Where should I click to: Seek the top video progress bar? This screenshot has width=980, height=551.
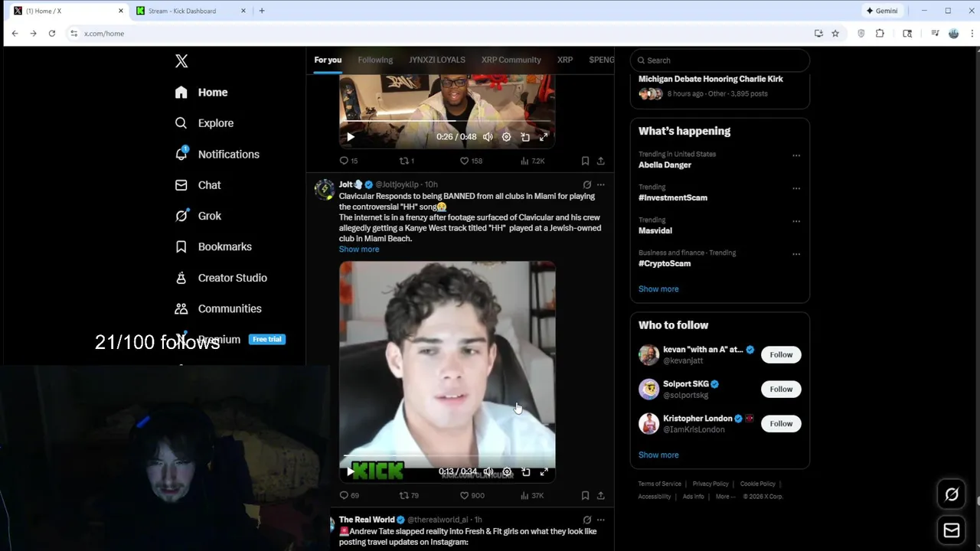coord(447,121)
